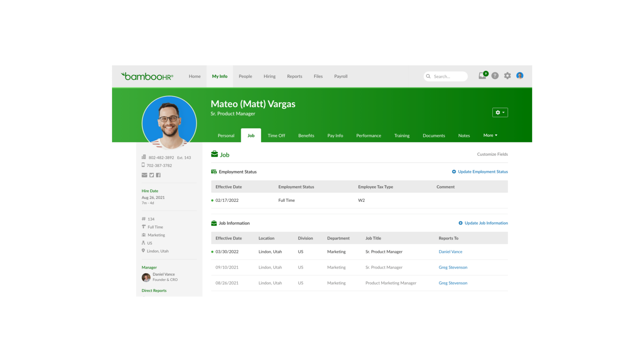Image resolution: width=644 pixels, height=362 pixels.
Task: Click into the Search field
Action: pos(448,76)
